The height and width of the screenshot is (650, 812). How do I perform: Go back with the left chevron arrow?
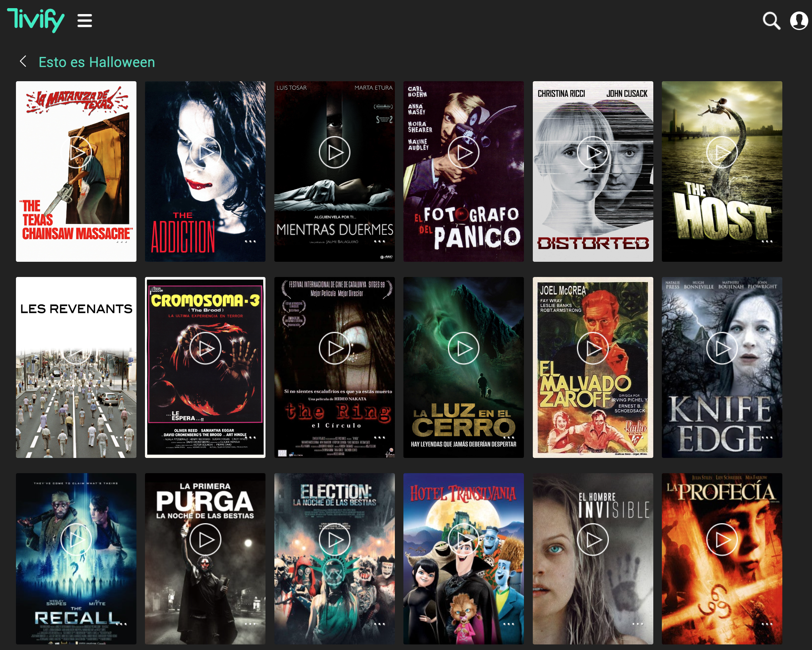[x=23, y=62]
